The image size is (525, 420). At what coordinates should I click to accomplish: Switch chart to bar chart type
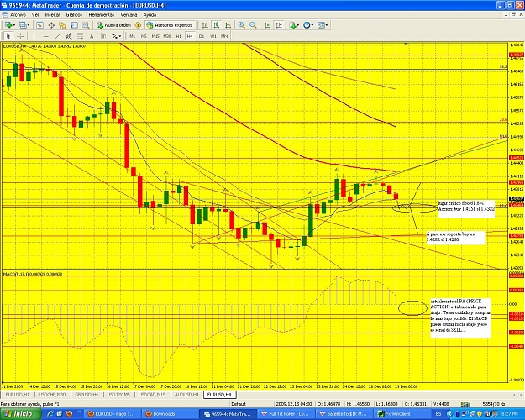[205, 25]
